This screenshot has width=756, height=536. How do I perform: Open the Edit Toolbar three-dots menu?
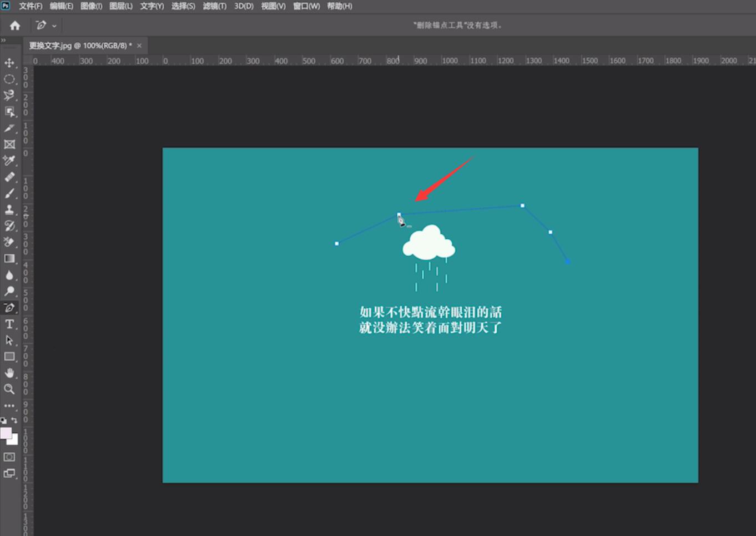9,405
